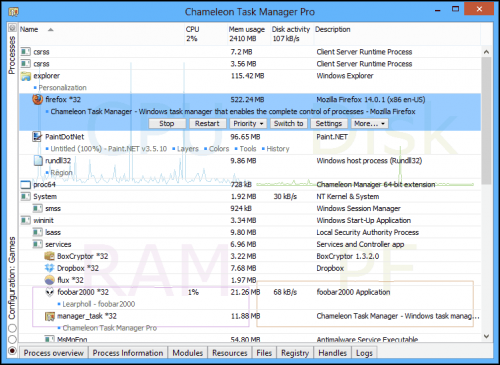500x365 pixels.
Task: Click the 30 kB/s disk value for System
Action: tap(285, 197)
